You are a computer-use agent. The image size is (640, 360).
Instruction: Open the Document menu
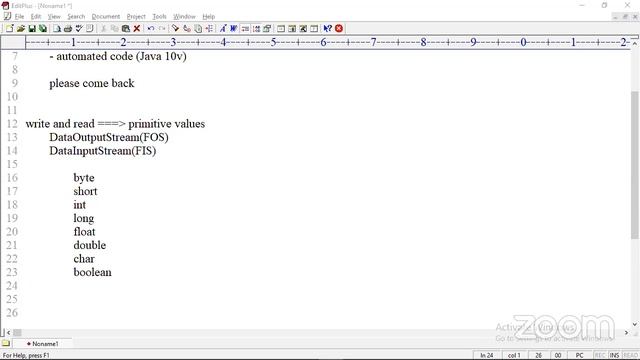106,16
